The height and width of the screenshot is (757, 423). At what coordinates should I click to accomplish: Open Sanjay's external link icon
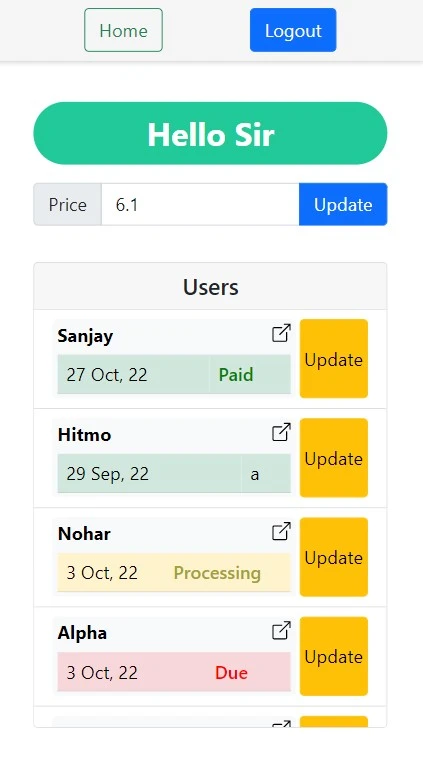pos(281,333)
